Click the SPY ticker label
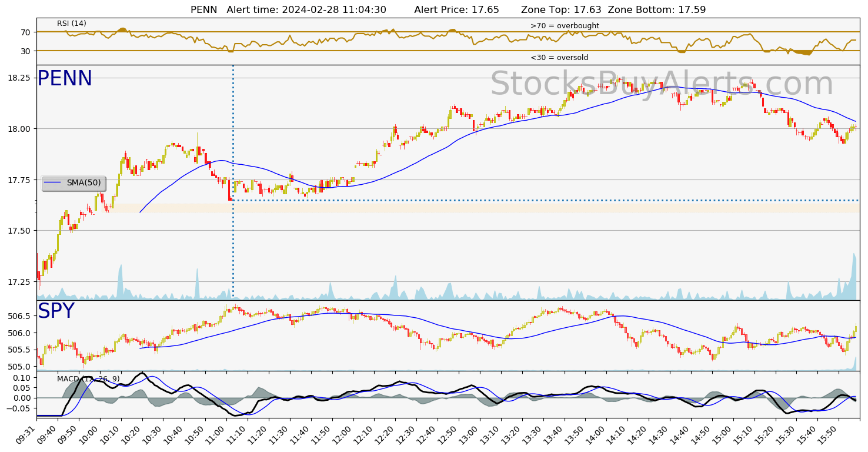This screenshot has height=452, width=868. pos(56,311)
